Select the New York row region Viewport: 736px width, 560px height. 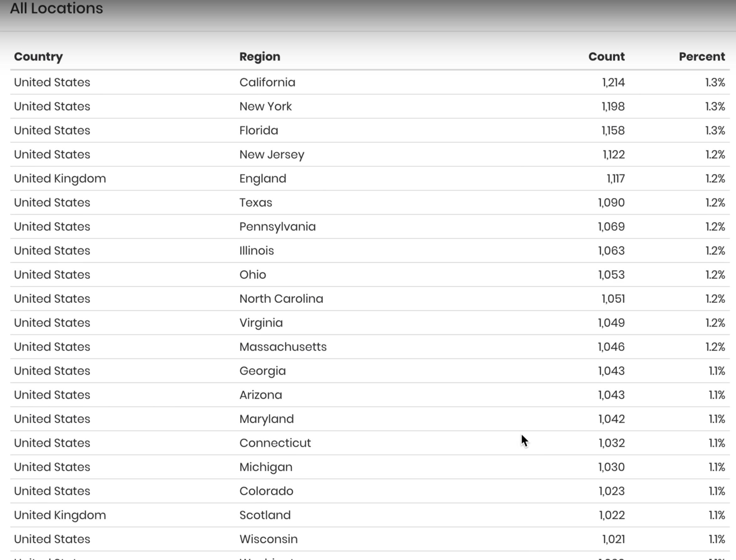[x=265, y=106]
